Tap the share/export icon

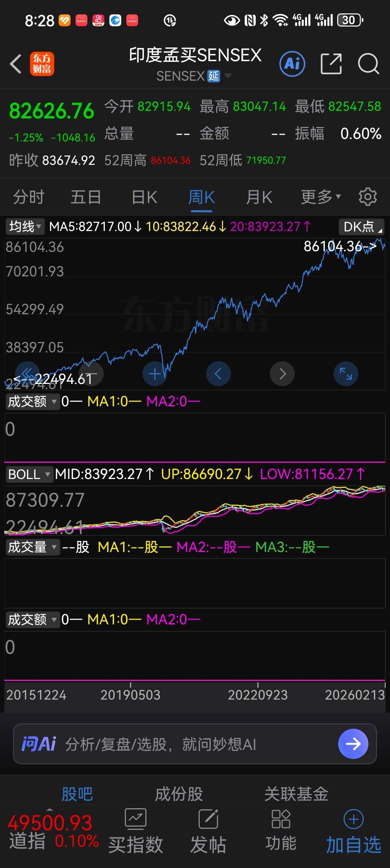331,64
